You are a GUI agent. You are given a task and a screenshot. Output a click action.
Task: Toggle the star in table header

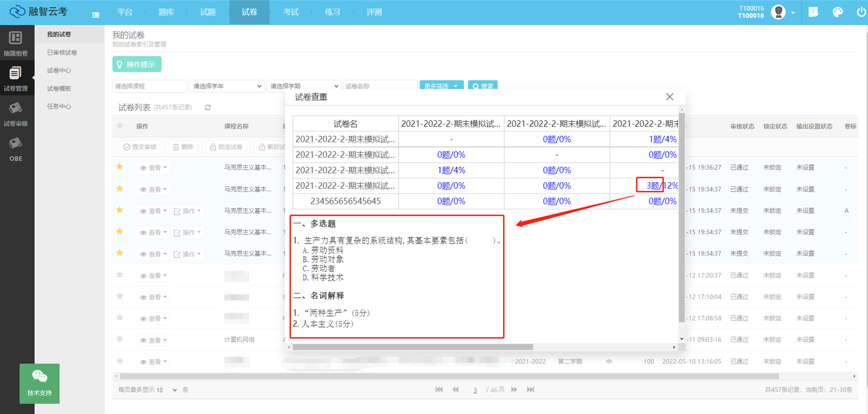coord(120,126)
